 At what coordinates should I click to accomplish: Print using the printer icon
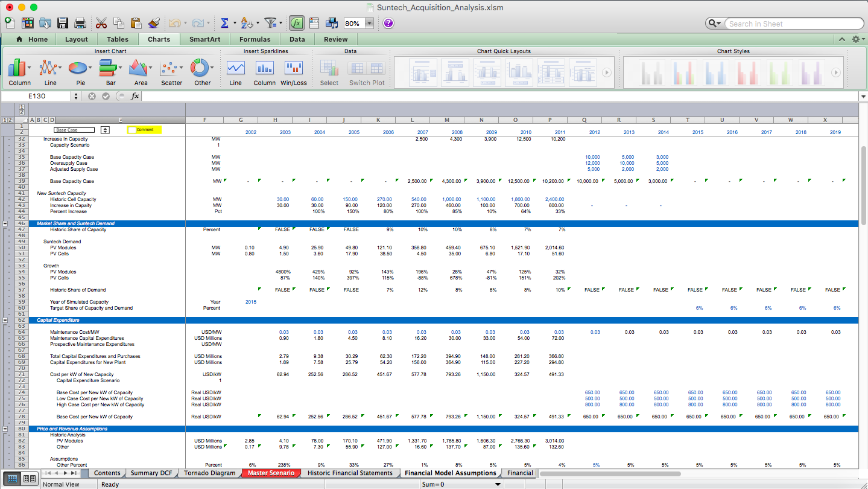[80, 23]
